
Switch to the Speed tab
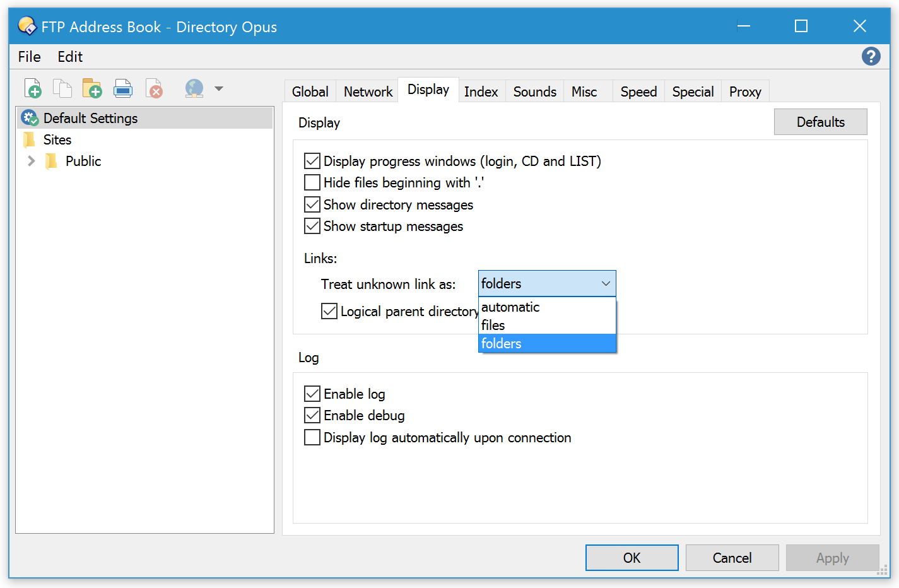pyautogui.click(x=638, y=91)
